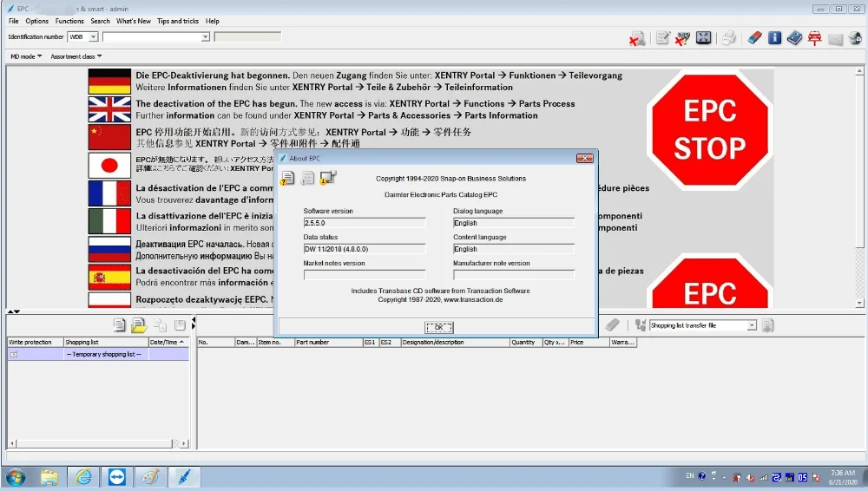Screen dimensions: 868x491
Task: Click the Quantity column header
Action: tap(526, 342)
